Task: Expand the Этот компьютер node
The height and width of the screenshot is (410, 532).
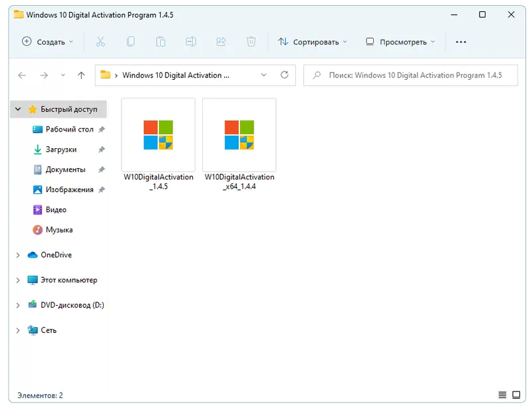Action: point(18,280)
